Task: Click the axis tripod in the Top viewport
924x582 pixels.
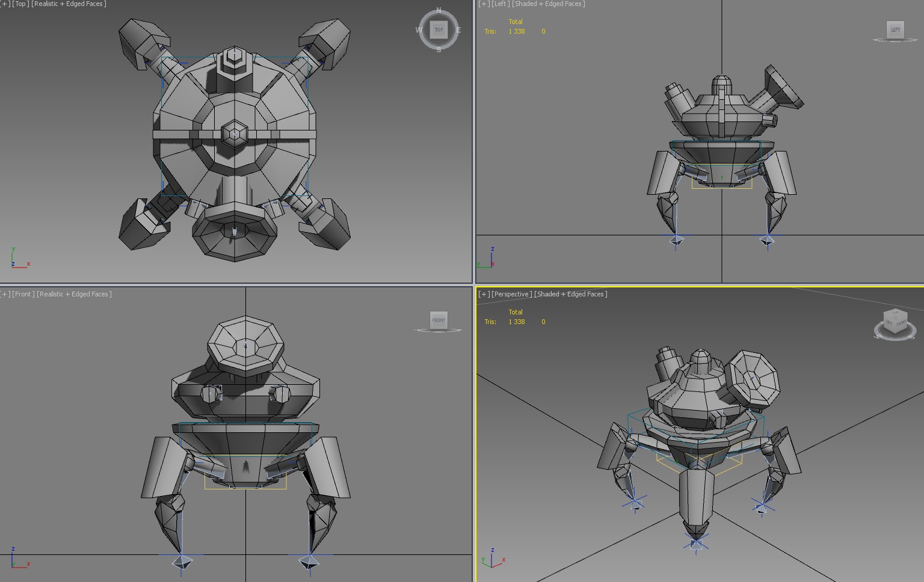Action: coord(20,258)
